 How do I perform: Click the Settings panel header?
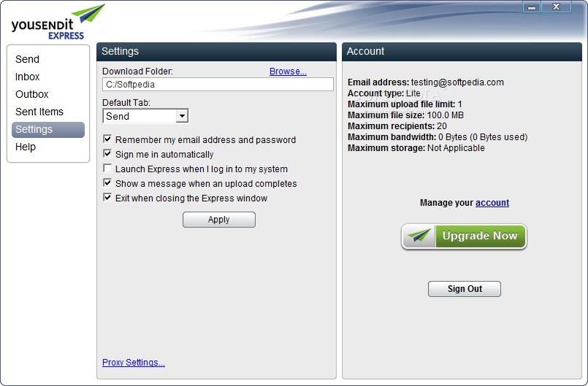pyautogui.click(x=216, y=52)
